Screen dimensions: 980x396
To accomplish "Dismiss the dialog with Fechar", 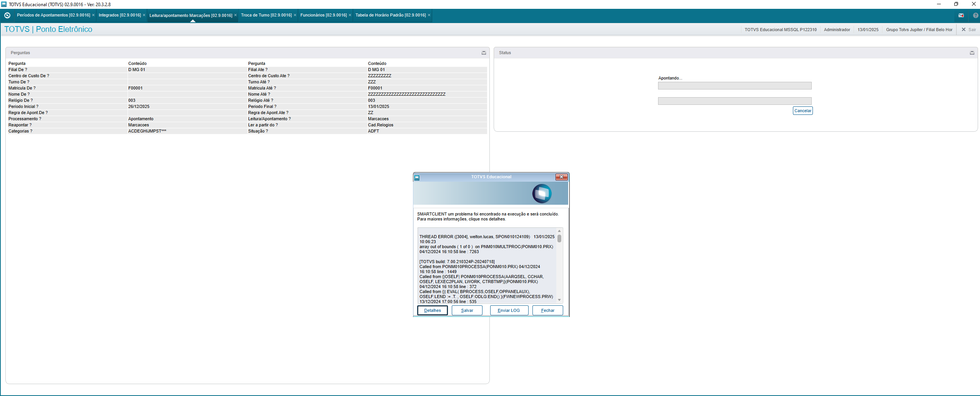I will point(548,310).
